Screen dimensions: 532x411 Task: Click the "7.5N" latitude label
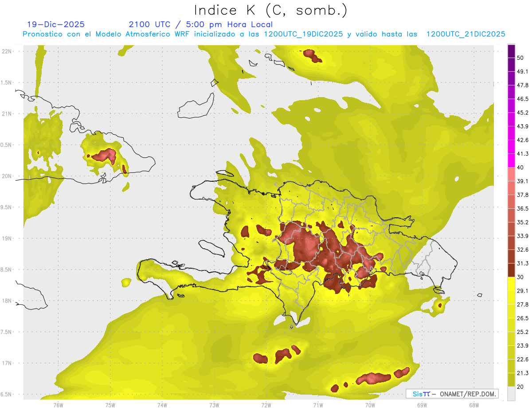[x=6, y=332]
